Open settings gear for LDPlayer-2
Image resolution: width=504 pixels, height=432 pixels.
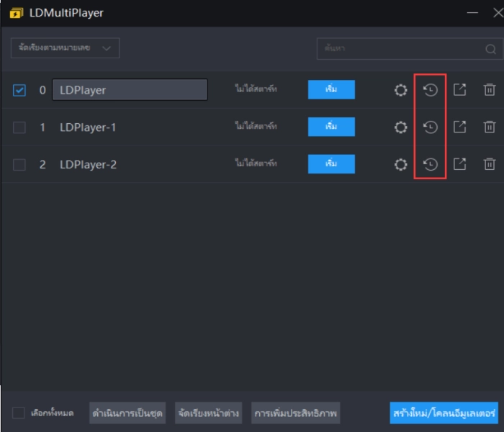[400, 165]
